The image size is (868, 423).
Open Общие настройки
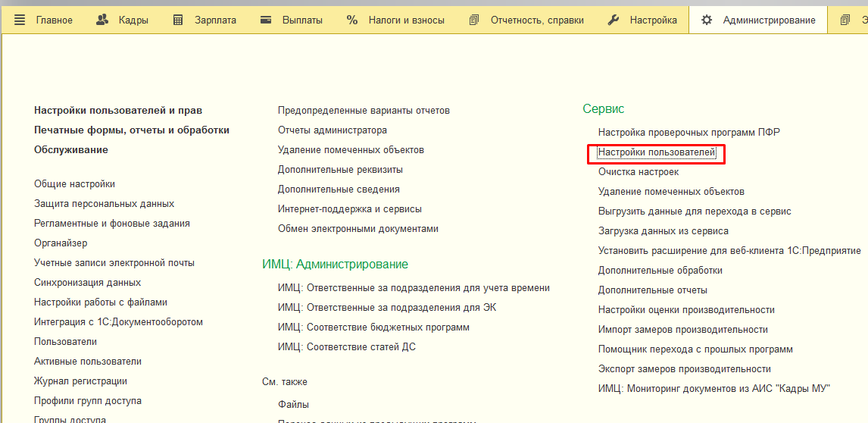75,184
